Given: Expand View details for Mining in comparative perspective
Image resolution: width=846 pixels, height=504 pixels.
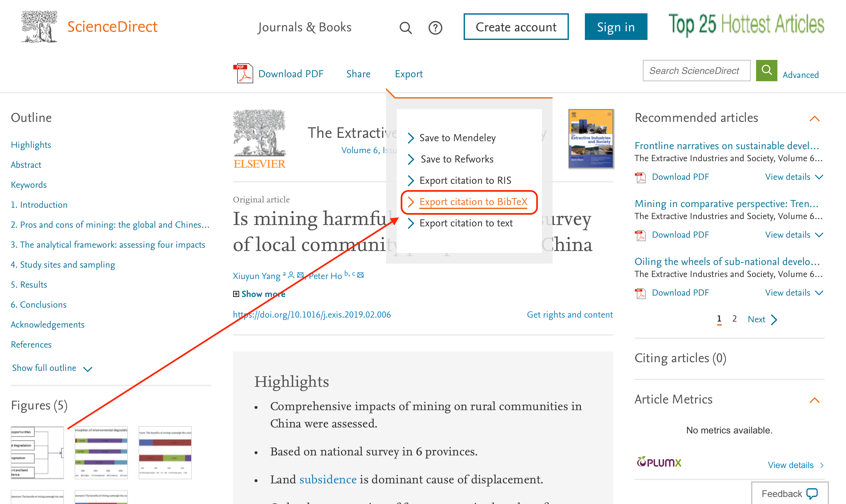Looking at the screenshot, I should coord(794,235).
